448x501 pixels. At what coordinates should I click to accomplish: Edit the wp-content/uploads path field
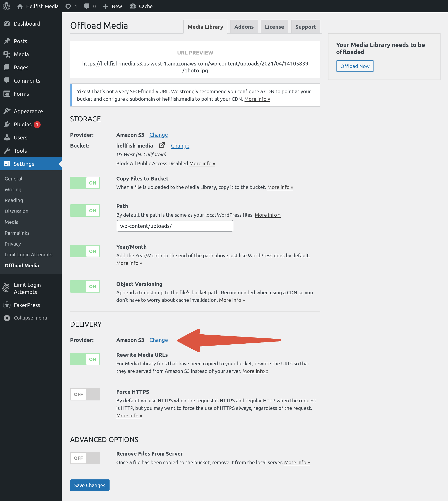[x=175, y=226]
